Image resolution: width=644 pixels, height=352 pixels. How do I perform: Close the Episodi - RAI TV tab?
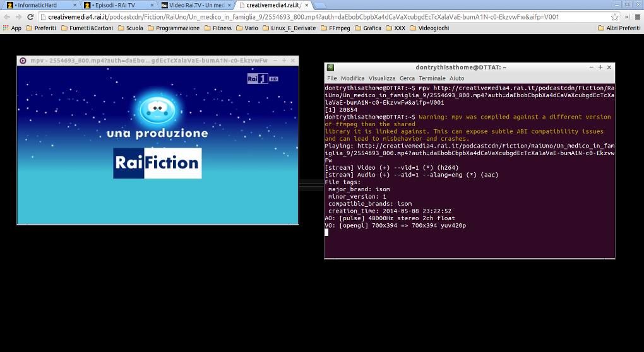[152, 5]
